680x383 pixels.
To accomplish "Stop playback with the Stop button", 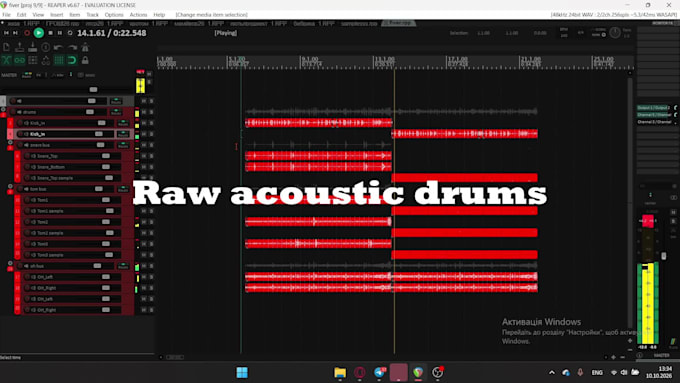I will (x=50, y=33).
